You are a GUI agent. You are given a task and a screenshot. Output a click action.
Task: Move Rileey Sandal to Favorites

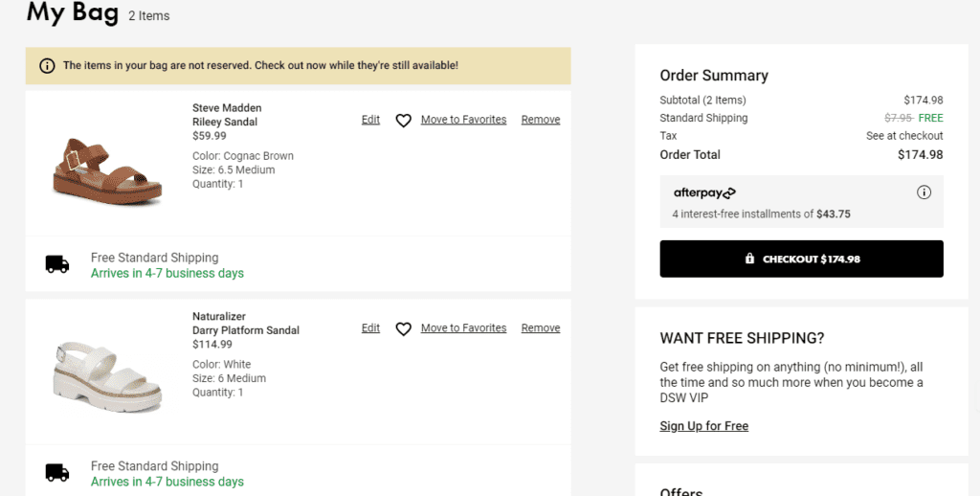(464, 120)
